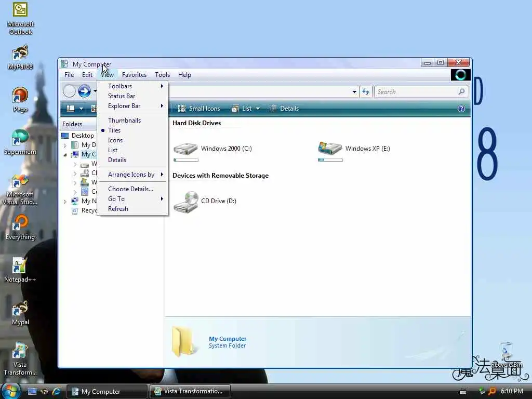Open the Microsoft Outlook desktop icon
The image size is (532, 399).
click(20, 18)
